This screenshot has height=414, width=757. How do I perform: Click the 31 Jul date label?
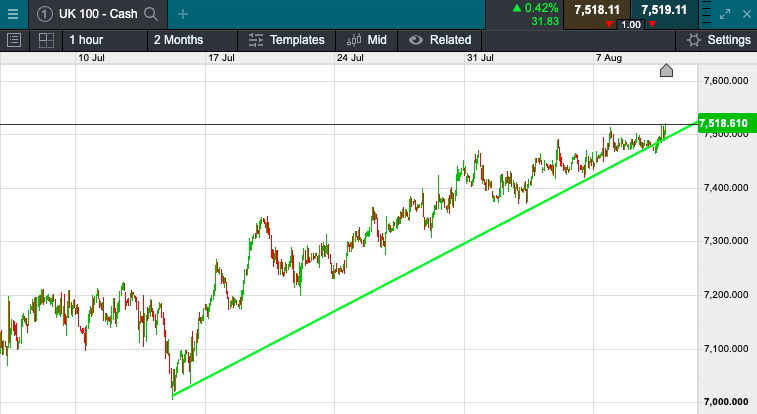(480, 58)
